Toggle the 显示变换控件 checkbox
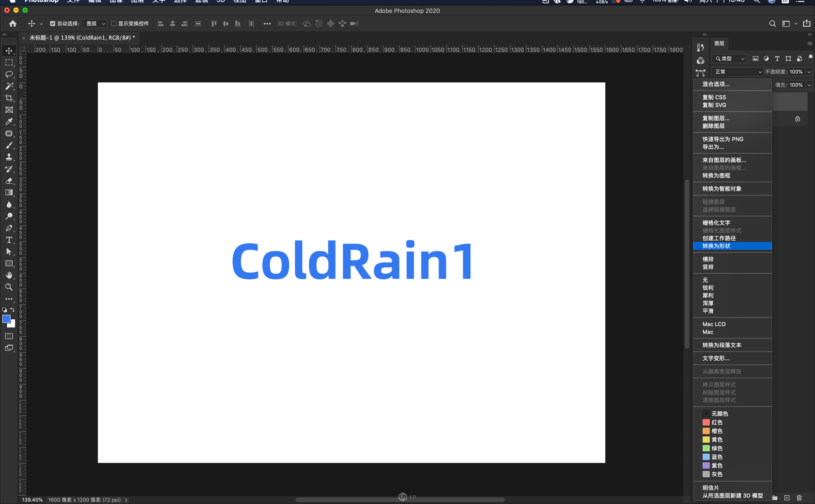Image resolution: width=815 pixels, height=504 pixels. point(114,24)
